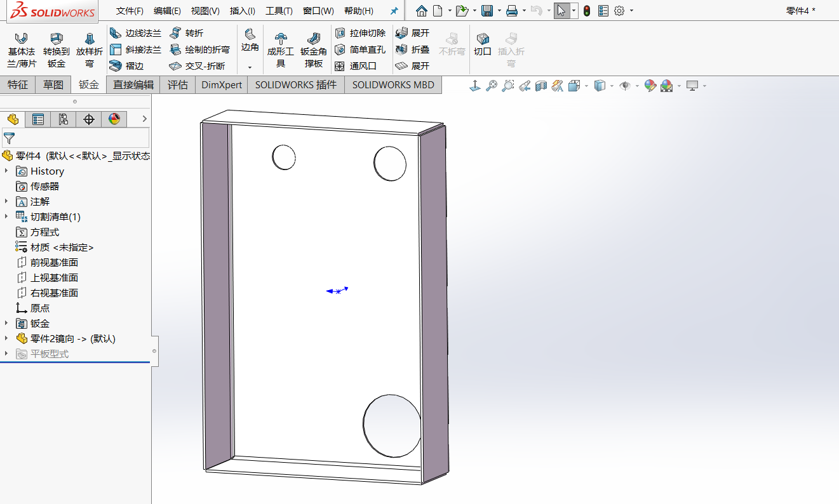Viewport: 839px width, 504px height.
Task: Switch to ConfigurationManager panel tab
Action: click(63, 119)
